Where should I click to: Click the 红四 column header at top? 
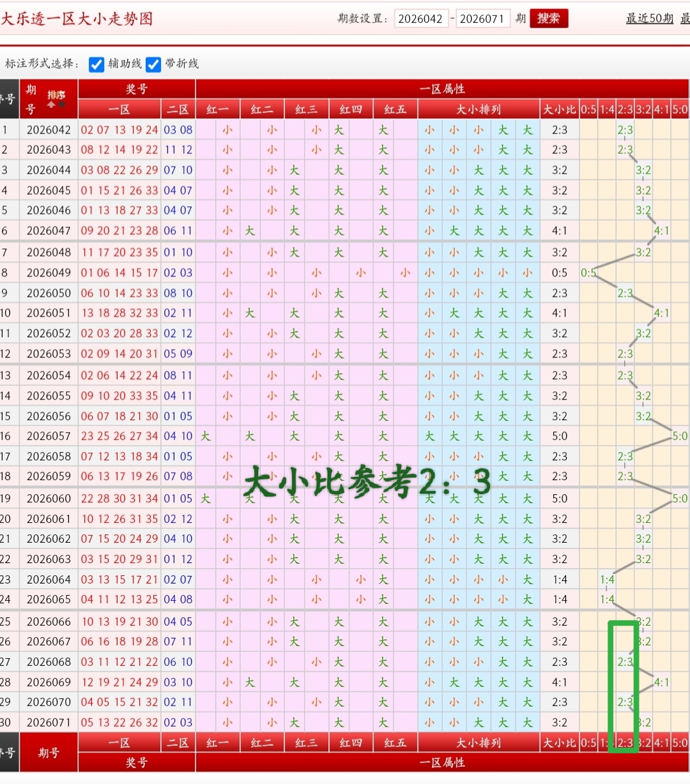pyautogui.click(x=351, y=109)
